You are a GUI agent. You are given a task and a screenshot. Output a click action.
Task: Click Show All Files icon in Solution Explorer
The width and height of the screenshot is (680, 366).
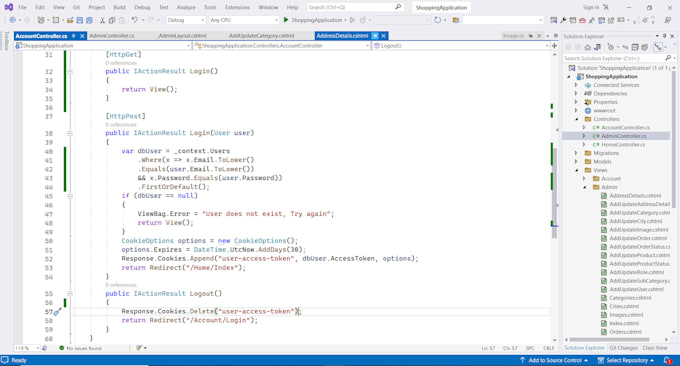tap(644, 47)
